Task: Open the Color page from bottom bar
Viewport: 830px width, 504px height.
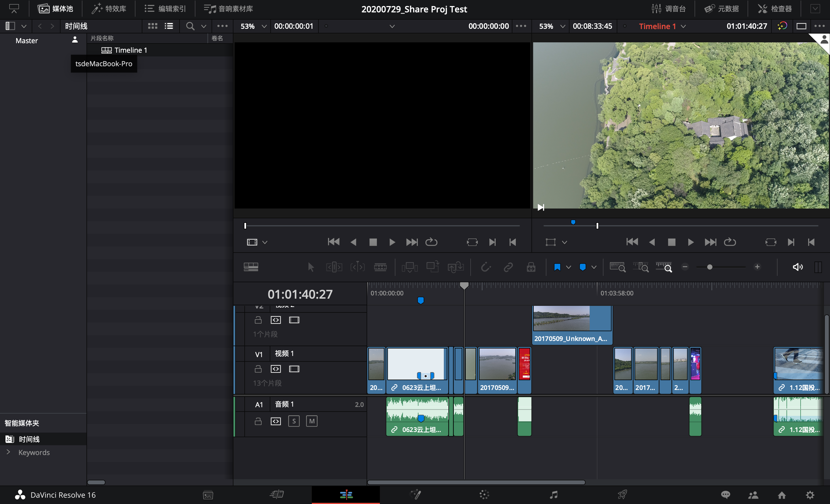Action: (484, 494)
